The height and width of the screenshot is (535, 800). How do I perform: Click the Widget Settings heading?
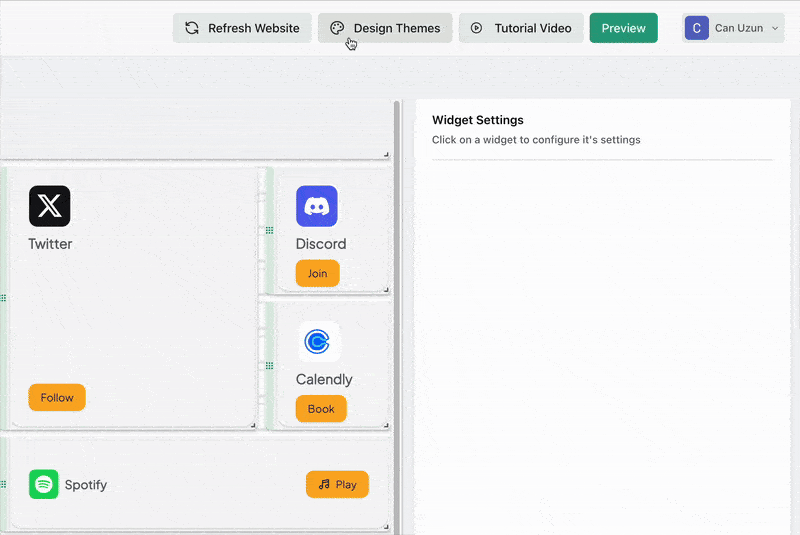[x=478, y=120]
